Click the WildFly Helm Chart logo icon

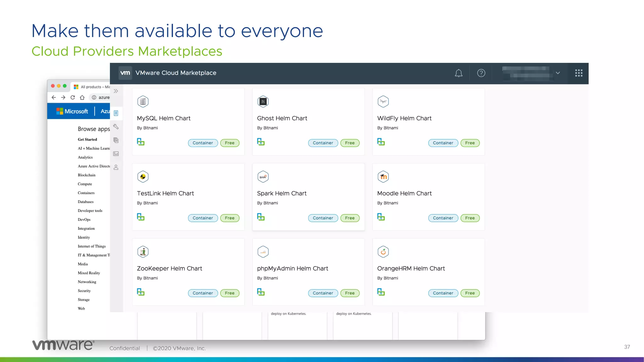click(x=383, y=101)
